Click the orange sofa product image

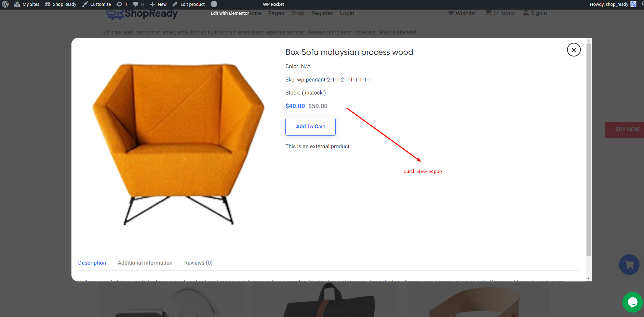point(178,144)
